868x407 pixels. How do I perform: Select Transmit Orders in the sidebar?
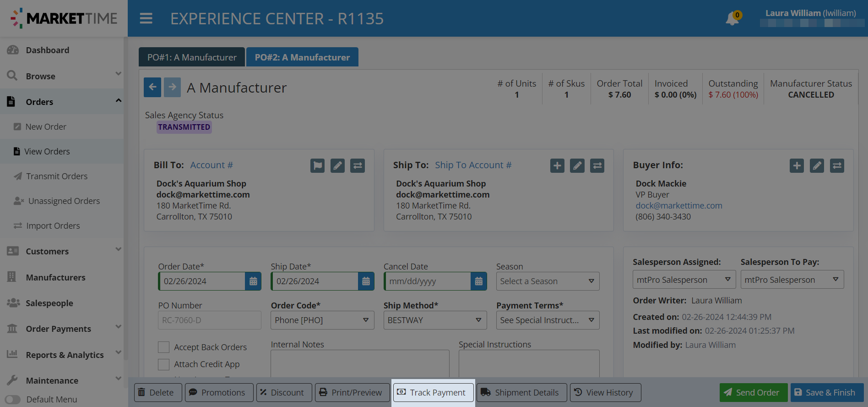point(57,176)
